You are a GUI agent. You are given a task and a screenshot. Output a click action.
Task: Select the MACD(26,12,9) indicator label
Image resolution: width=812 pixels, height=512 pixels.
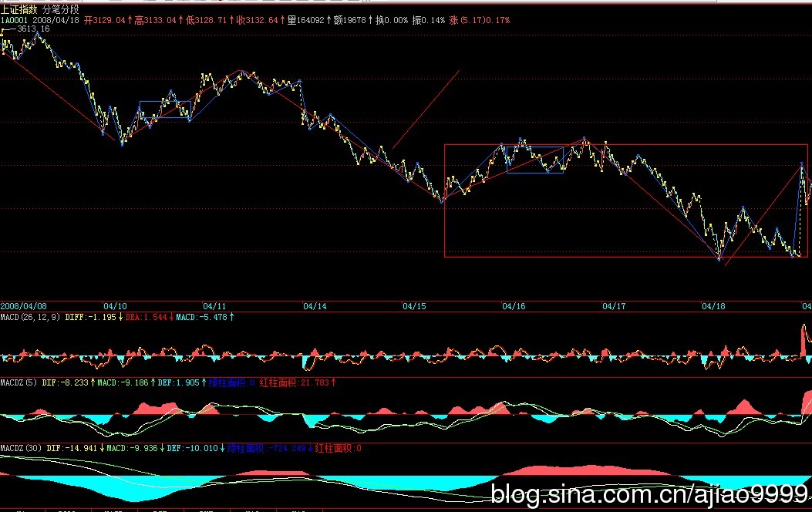click(x=31, y=317)
